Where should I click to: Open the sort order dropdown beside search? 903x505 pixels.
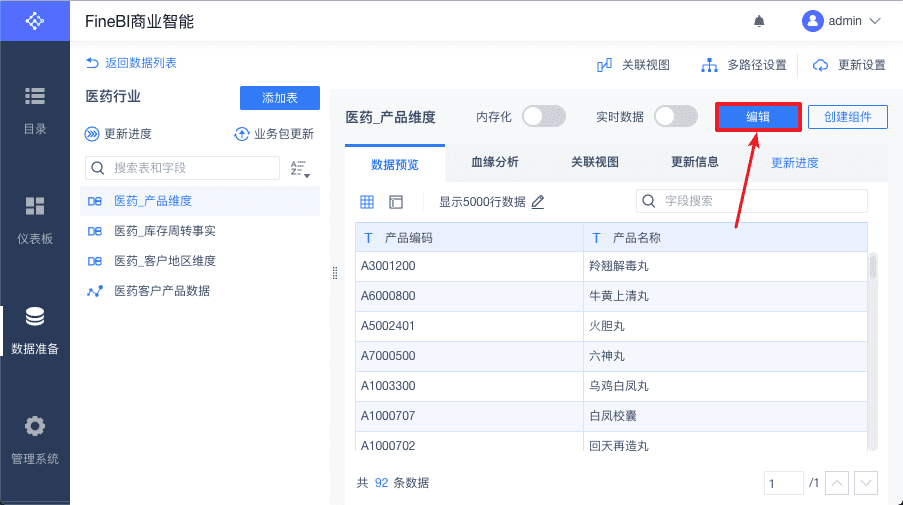(299, 168)
